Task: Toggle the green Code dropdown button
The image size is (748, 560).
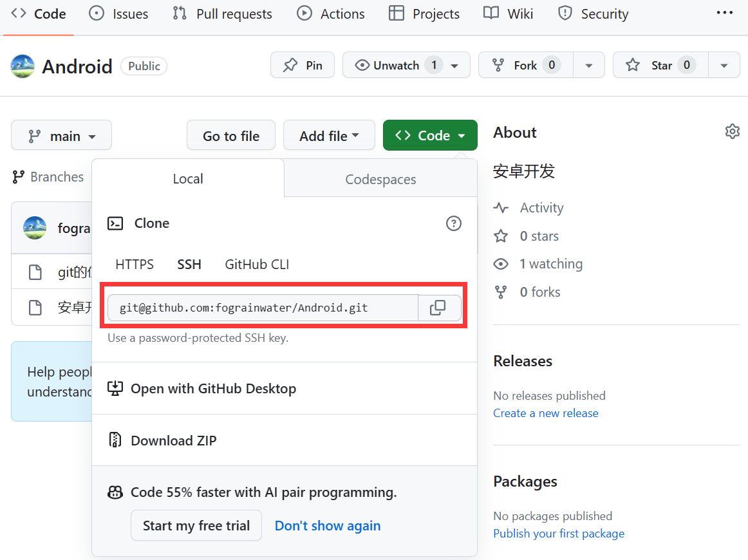Action: click(430, 135)
